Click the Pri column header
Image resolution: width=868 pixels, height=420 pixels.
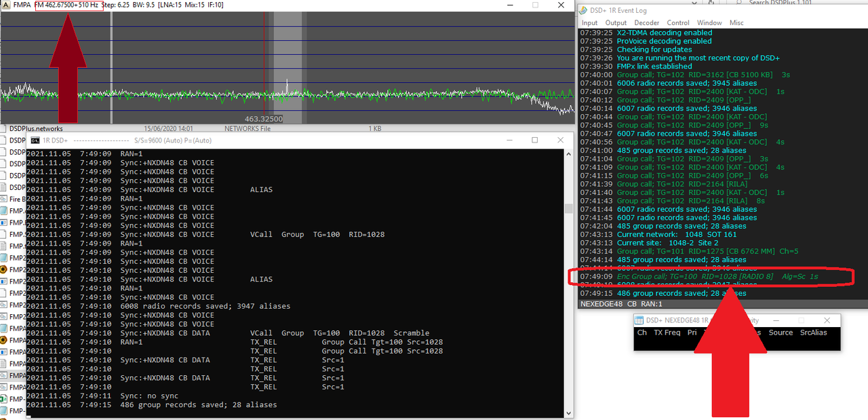pos(692,332)
